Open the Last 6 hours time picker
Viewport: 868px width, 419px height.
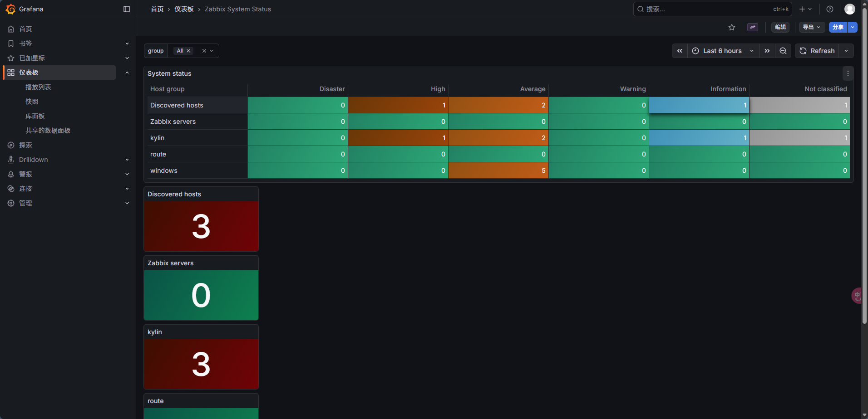[x=724, y=51]
